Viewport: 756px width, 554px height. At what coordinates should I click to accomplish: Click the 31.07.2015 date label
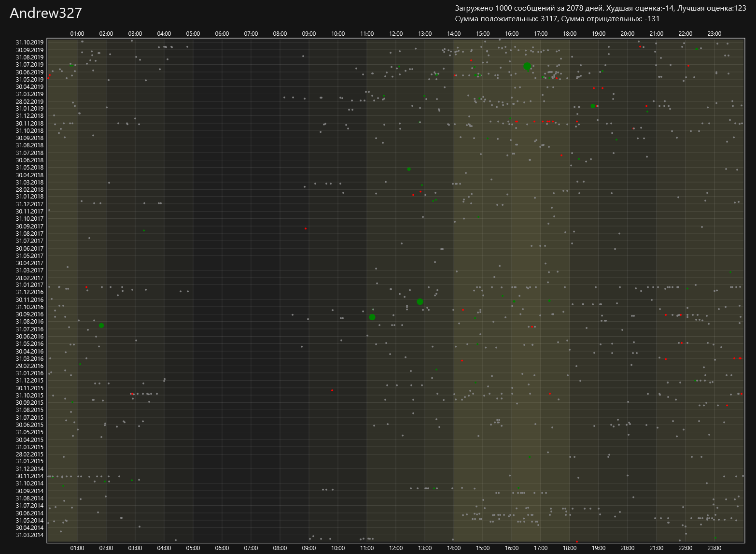click(x=29, y=418)
